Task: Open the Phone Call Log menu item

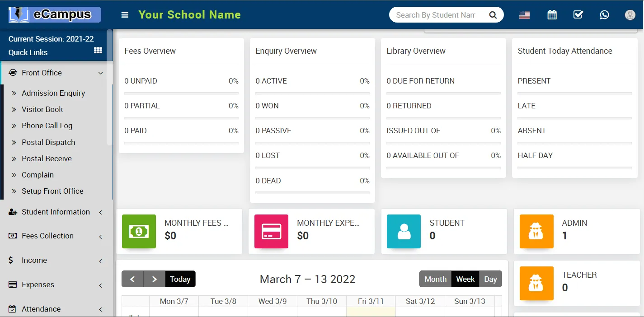Action: pos(47,126)
